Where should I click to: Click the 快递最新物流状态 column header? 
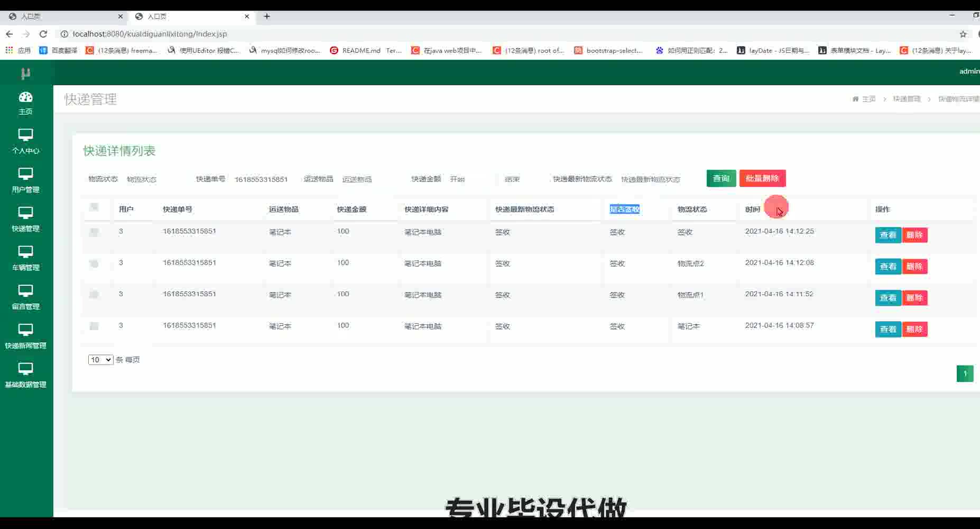524,209
